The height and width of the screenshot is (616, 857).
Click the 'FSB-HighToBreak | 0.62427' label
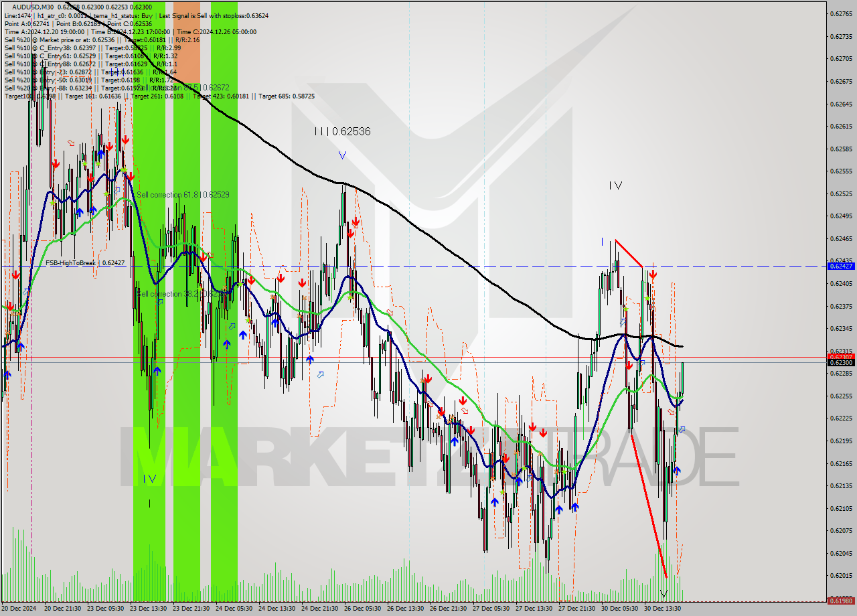85,263
